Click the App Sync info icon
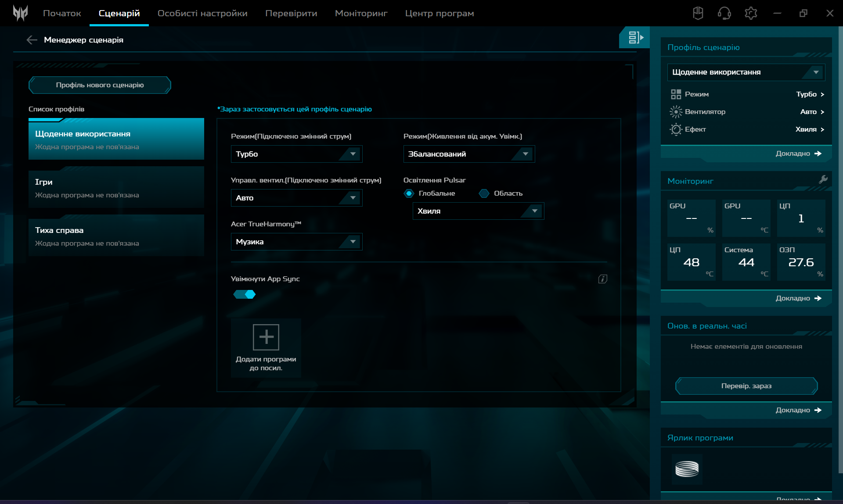 (602, 279)
